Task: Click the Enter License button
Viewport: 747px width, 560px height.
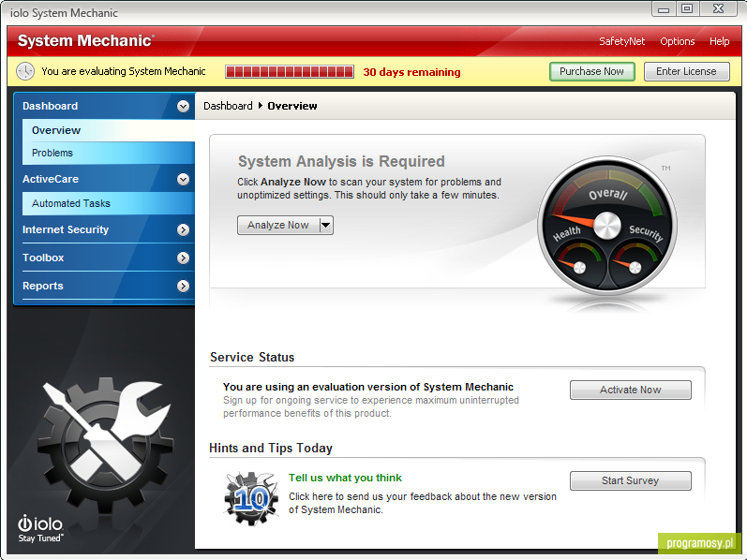Action: pyautogui.click(x=686, y=71)
